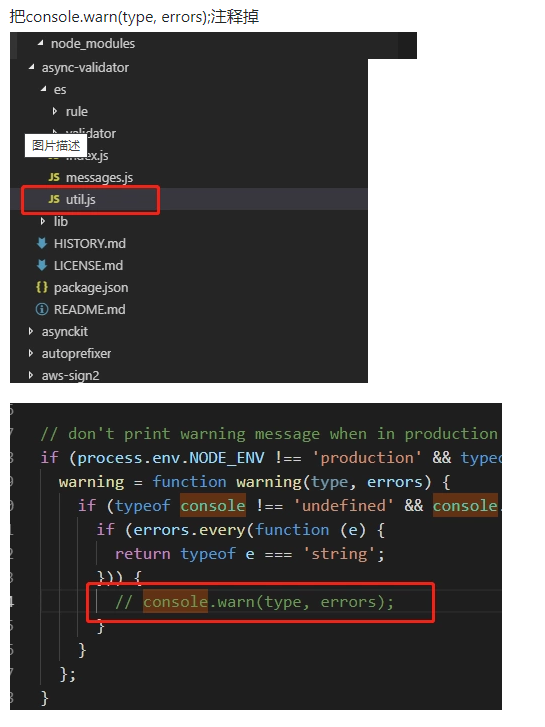The height and width of the screenshot is (727, 545).
Task: Click 'production' string in code
Action: [367, 458]
